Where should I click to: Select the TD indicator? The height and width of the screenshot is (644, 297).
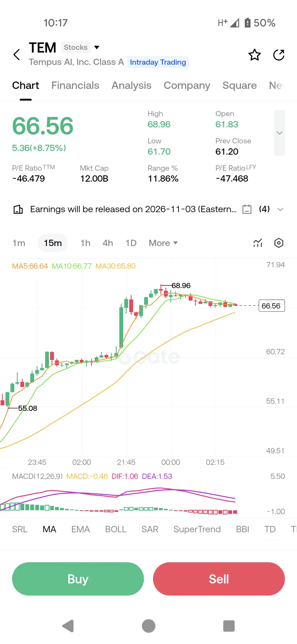point(270,529)
